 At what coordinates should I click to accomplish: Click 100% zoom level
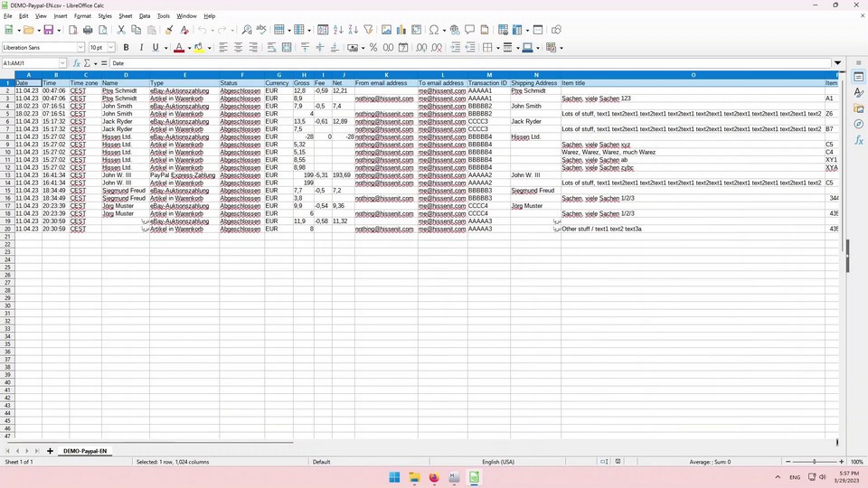click(857, 462)
